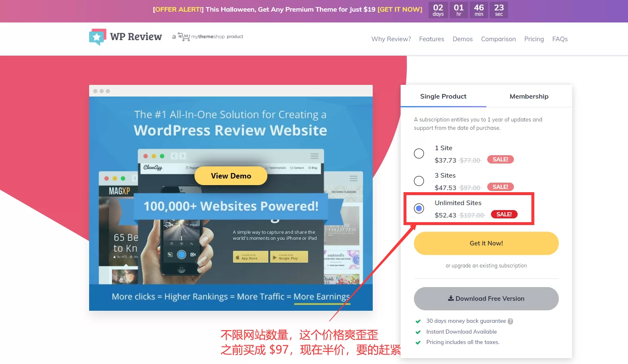Open the Comparison nav link

point(498,39)
